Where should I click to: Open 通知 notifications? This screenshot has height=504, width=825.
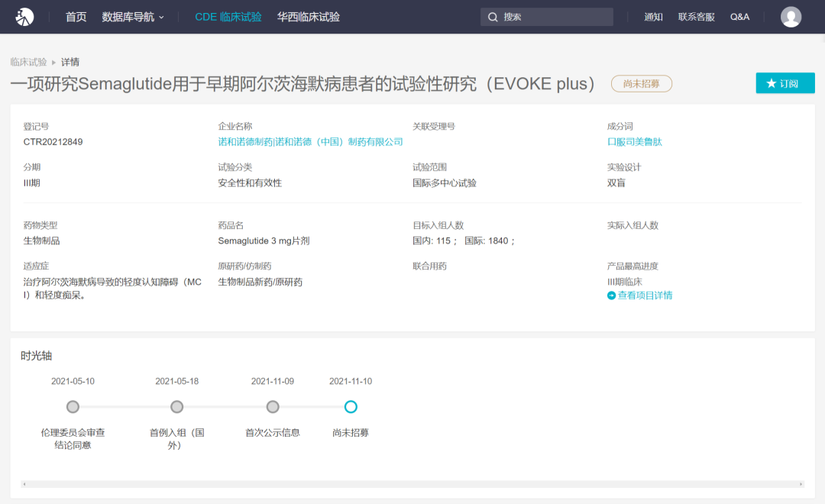click(x=653, y=17)
